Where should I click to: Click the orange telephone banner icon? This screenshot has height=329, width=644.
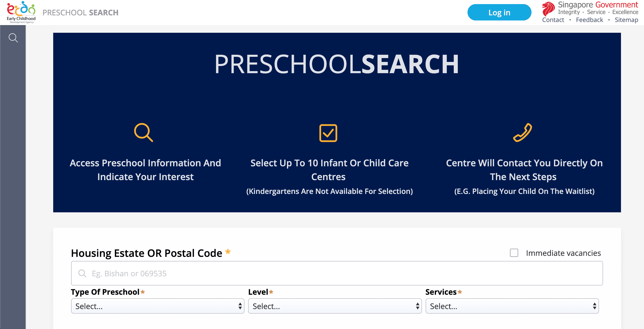click(x=523, y=133)
